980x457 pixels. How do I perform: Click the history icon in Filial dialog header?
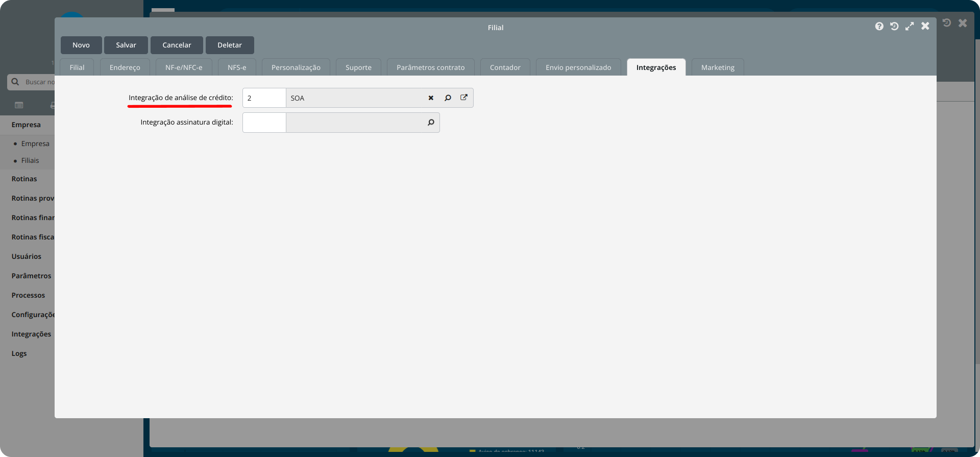click(894, 26)
